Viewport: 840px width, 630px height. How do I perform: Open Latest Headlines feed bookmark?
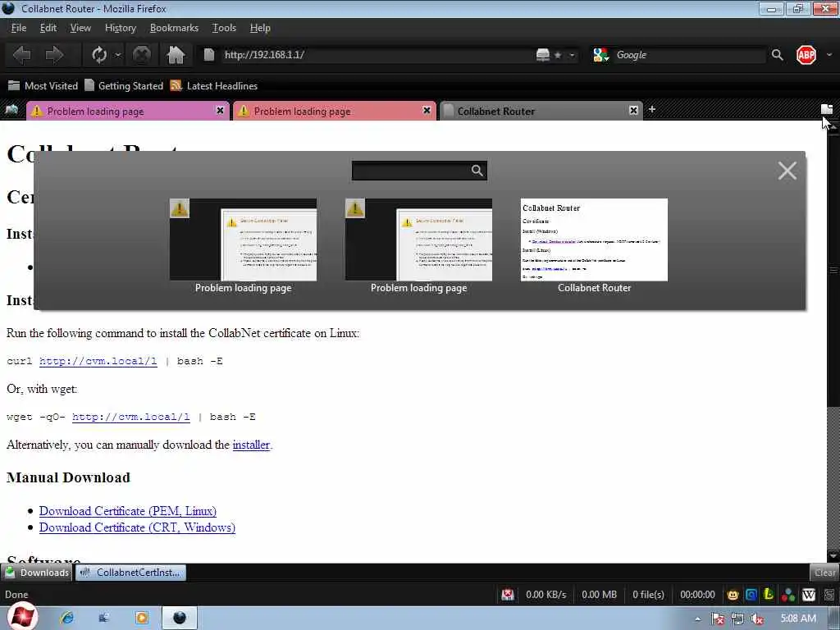click(214, 85)
